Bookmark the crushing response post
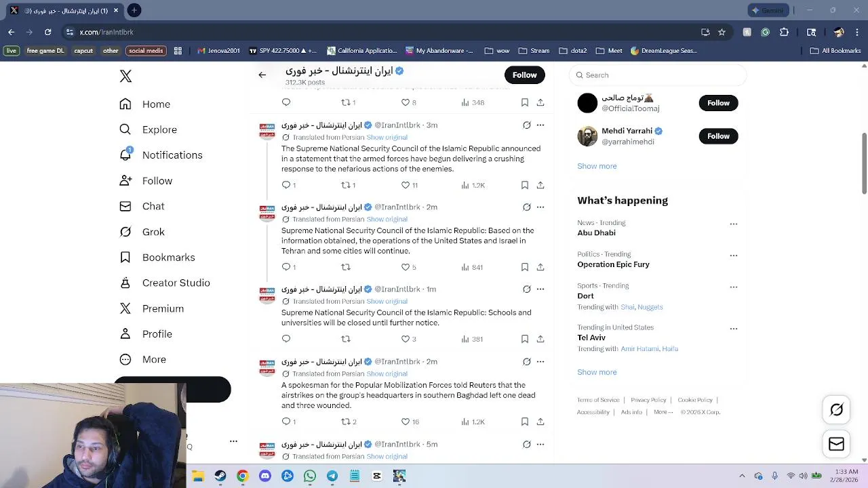This screenshot has width=868, height=488. pyautogui.click(x=525, y=185)
